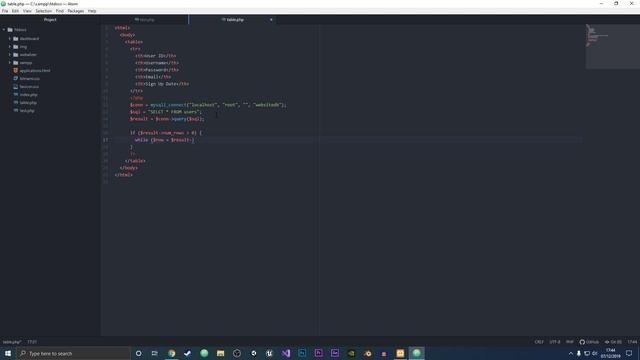
Task: Close the table.php tab
Action: (271, 20)
